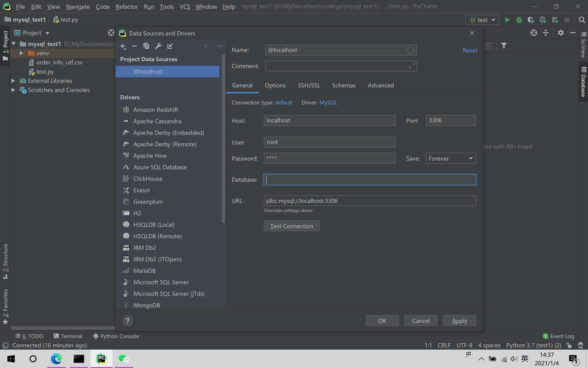Click the Concurrency diagram run icon
Image resolution: width=588 pixels, height=368 pixels.
pos(555,20)
